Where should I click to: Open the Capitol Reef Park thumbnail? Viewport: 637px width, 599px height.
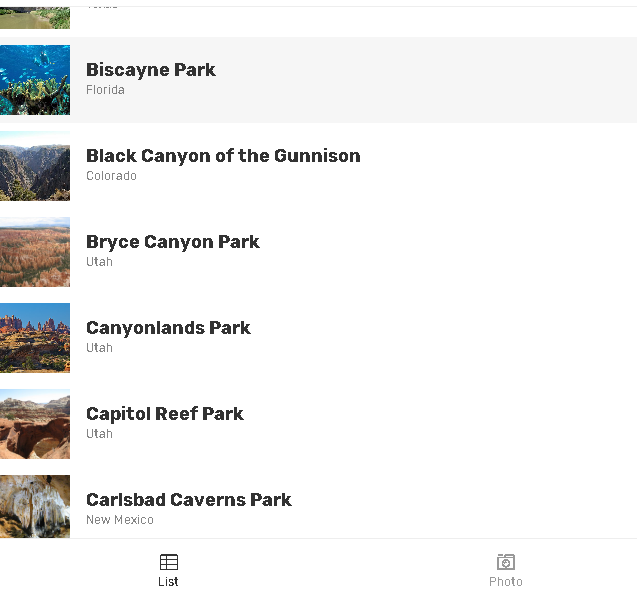point(35,424)
